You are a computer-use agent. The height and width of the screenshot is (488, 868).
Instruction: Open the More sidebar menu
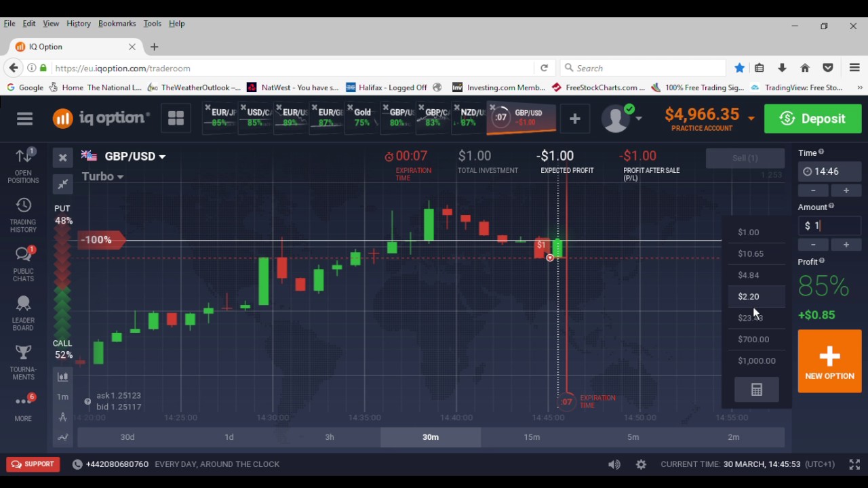pyautogui.click(x=23, y=407)
